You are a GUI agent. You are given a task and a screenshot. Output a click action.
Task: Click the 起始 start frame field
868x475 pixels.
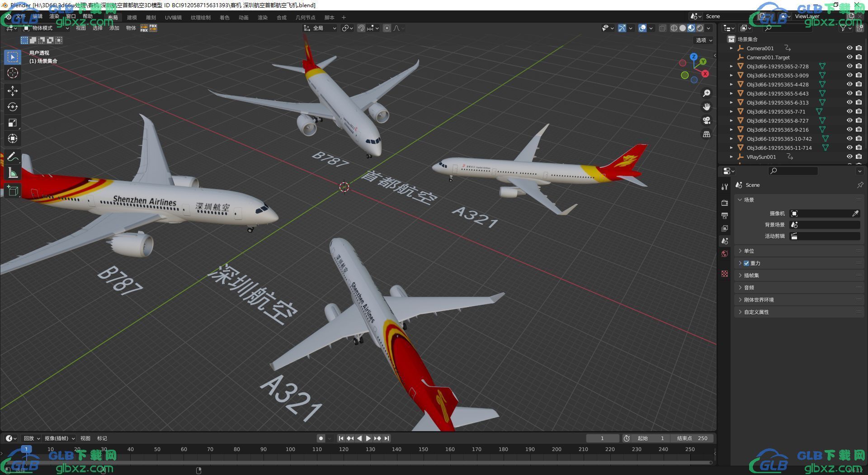(651, 438)
